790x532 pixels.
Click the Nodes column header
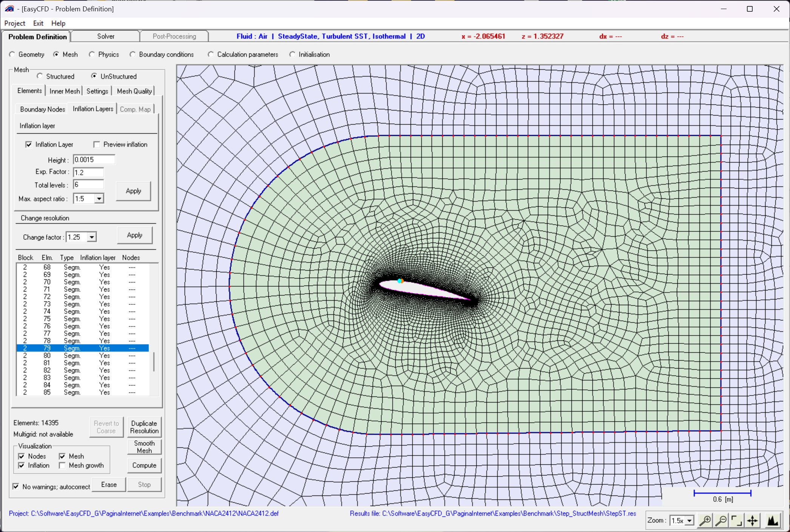click(131, 258)
